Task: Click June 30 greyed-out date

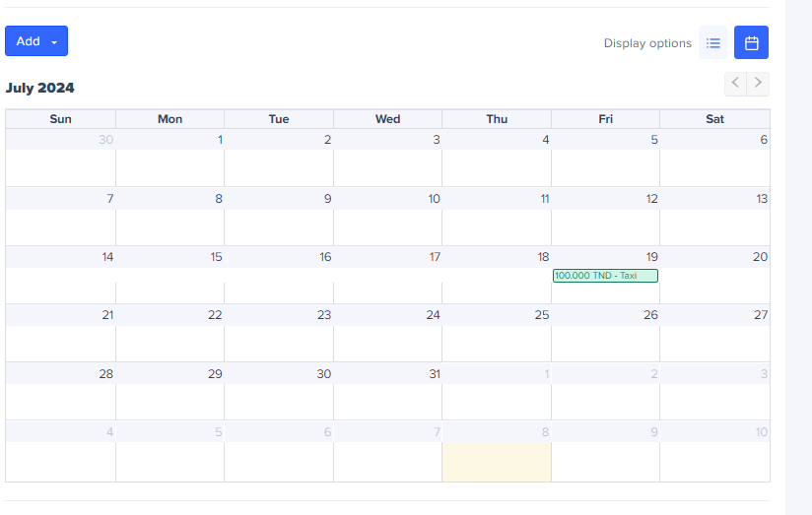Action: [105, 140]
